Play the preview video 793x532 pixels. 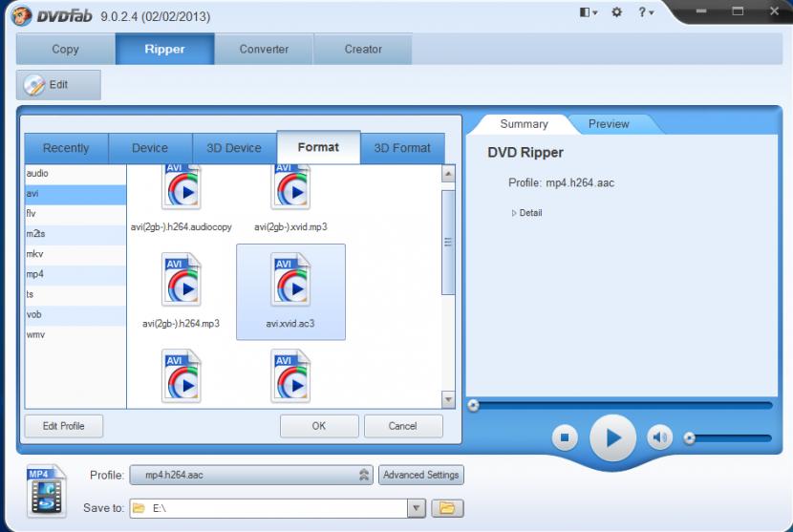click(x=612, y=438)
